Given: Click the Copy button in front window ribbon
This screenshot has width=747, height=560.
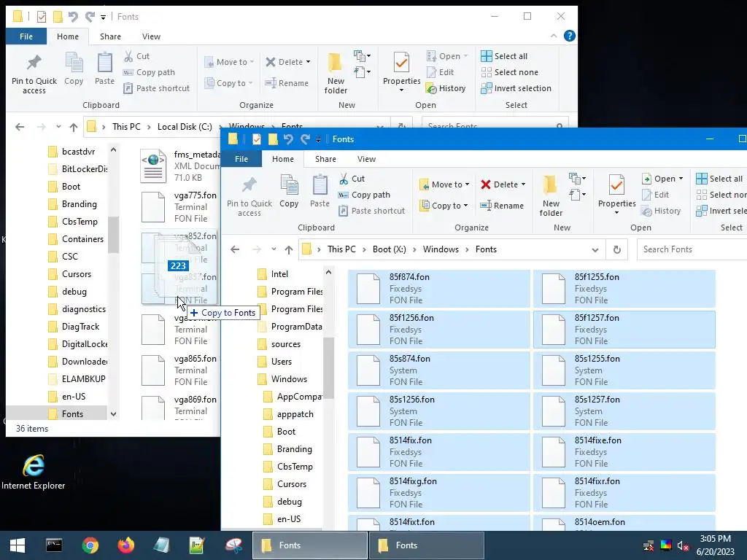Looking at the screenshot, I should click(x=289, y=192).
